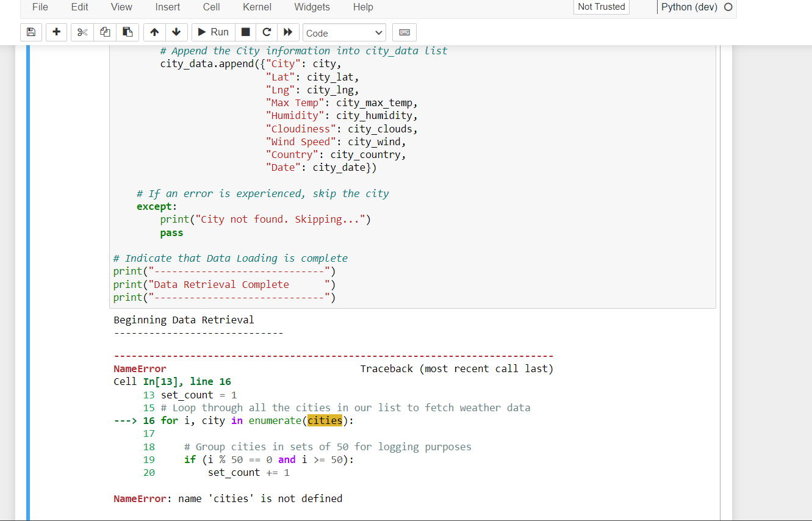Open the Code cell type dropdown
The image size is (812, 521).
click(x=344, y=32)
